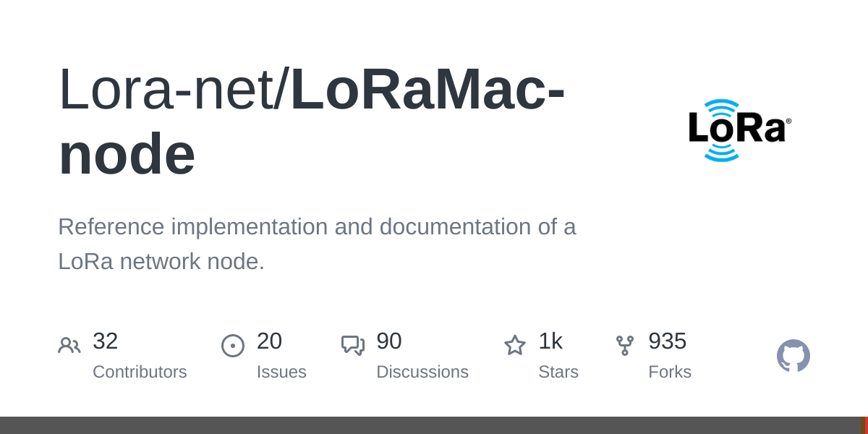The image size is (868, 434).
Task: Open the Contributors label
Action: point(140,372)
